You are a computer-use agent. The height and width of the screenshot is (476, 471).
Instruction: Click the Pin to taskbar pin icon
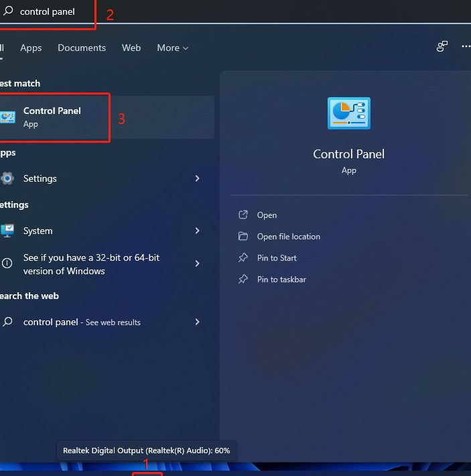click(x=243, y=279)
